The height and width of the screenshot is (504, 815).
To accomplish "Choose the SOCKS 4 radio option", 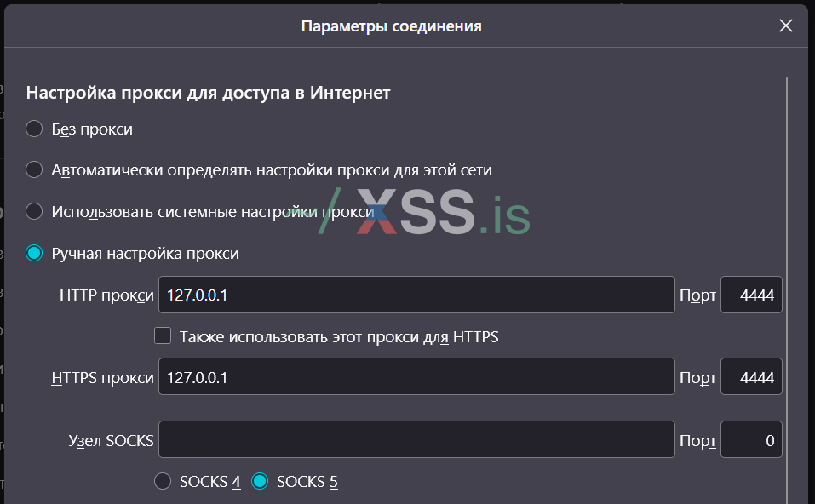I will pos(163,482).
